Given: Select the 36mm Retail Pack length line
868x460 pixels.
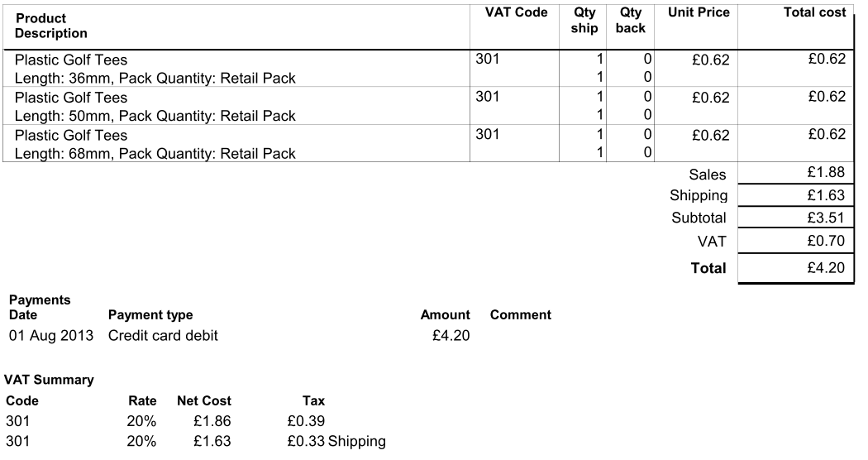Looking at the screenshot, I should 155,79.
